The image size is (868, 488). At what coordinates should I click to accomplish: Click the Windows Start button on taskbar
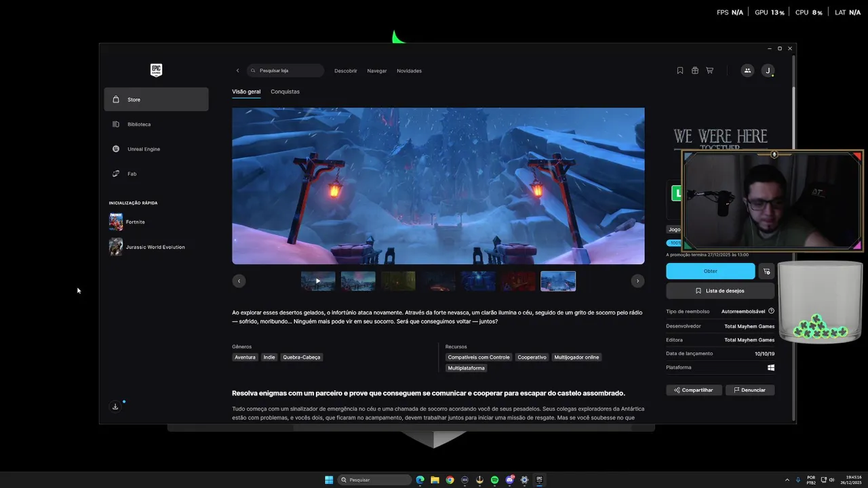329,480
